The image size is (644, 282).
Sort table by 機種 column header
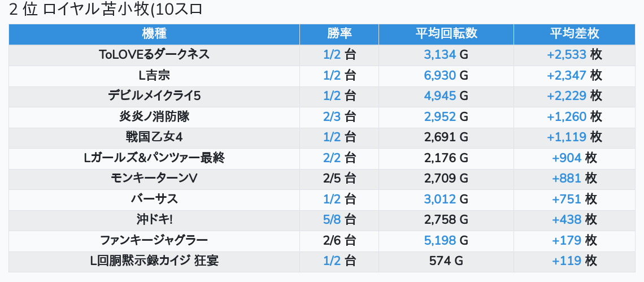pos(154,34)
